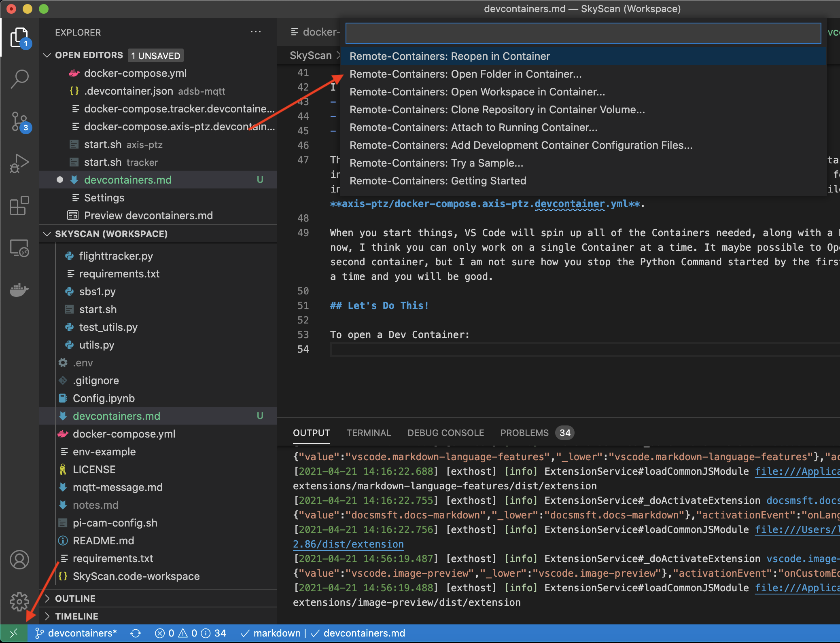Follow the 2.86/dist/extension link in output
The width and height of the screenshot is (840, 643).
coord(348,544)
